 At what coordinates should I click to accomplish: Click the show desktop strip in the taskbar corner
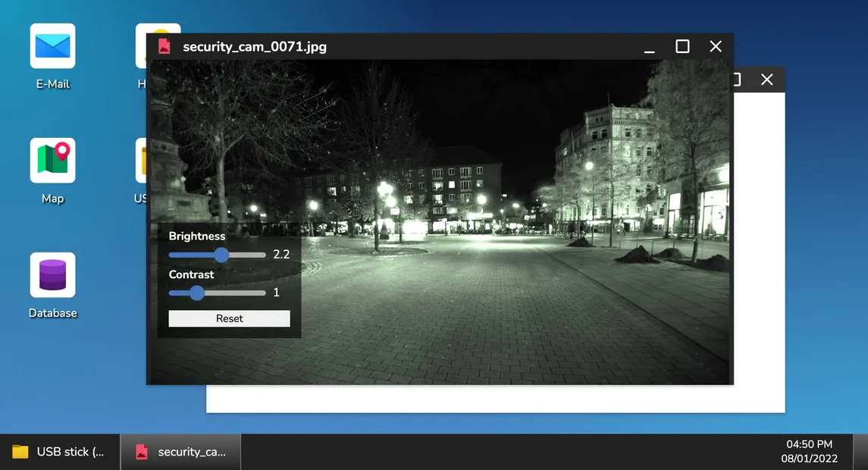tap(860, 452)
